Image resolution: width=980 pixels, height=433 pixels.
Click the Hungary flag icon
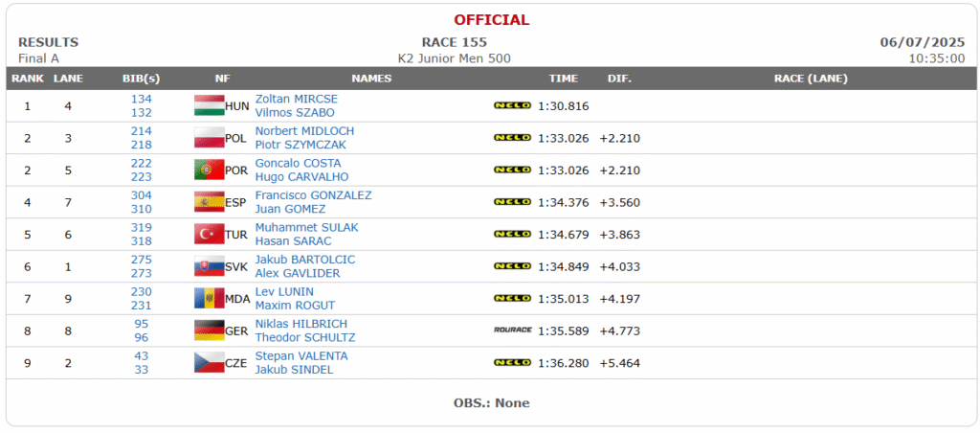(x=209, y=105)
